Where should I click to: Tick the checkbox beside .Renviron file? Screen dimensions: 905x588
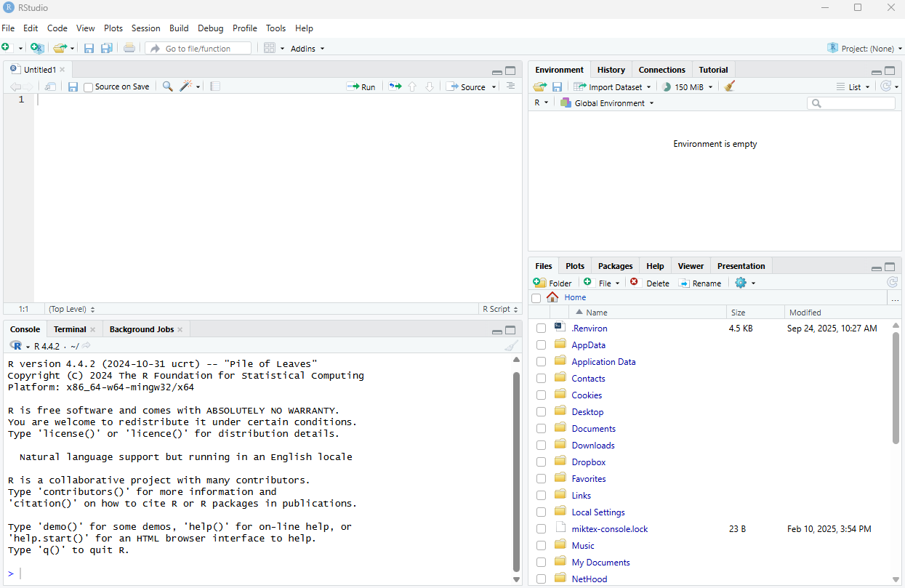(x=541, y=329)
